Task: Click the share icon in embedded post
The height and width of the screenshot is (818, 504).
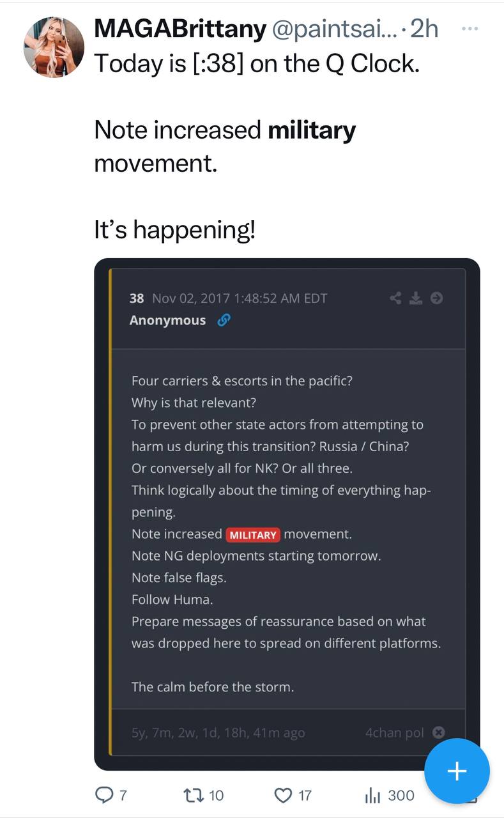Action: 396,298
